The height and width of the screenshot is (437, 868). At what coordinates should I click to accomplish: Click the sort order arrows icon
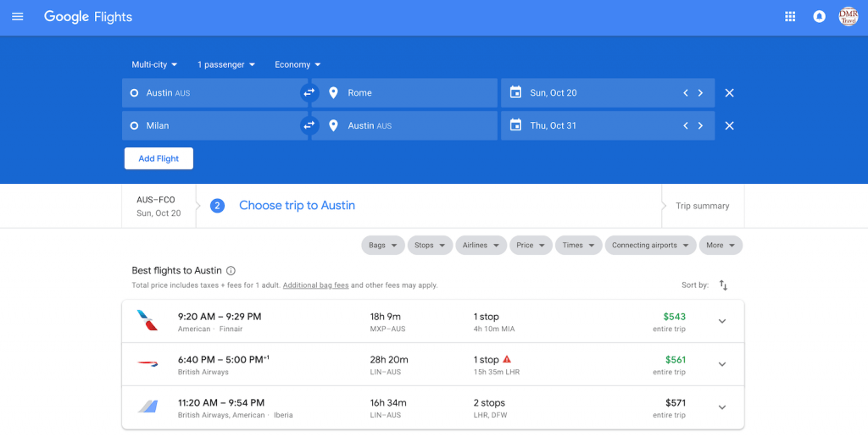[x=724, y=285]
